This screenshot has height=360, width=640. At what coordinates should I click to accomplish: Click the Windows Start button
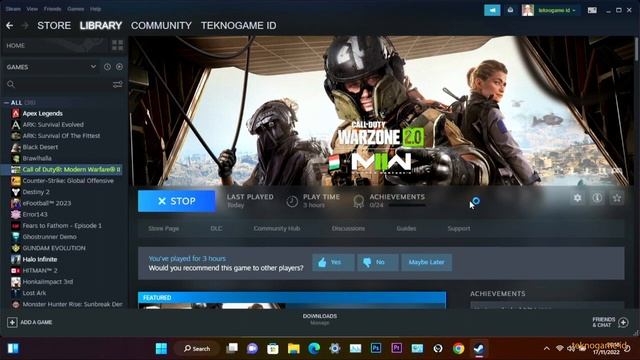(162, 349)
